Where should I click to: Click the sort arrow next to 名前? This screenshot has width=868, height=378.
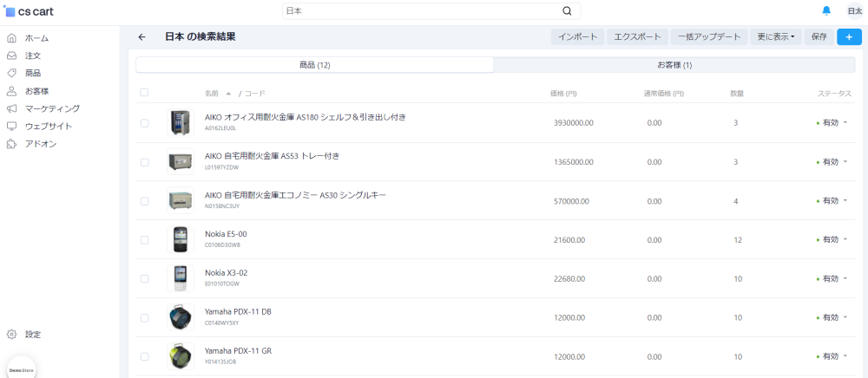coord(228,94)
